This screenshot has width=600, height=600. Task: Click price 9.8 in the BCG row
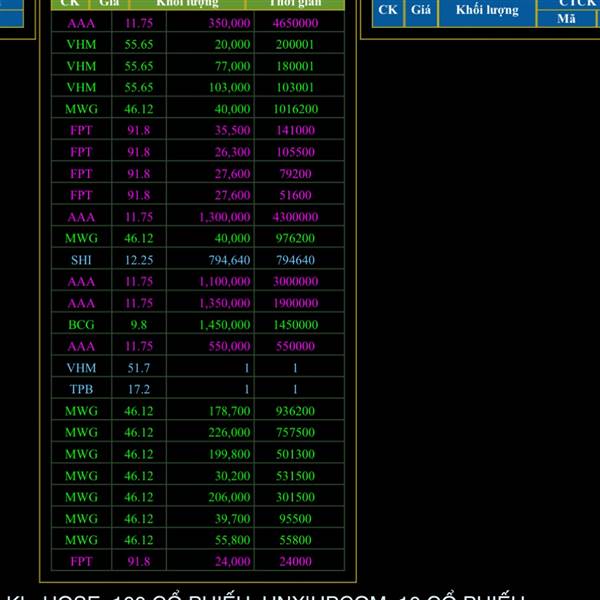coord(139,325)
